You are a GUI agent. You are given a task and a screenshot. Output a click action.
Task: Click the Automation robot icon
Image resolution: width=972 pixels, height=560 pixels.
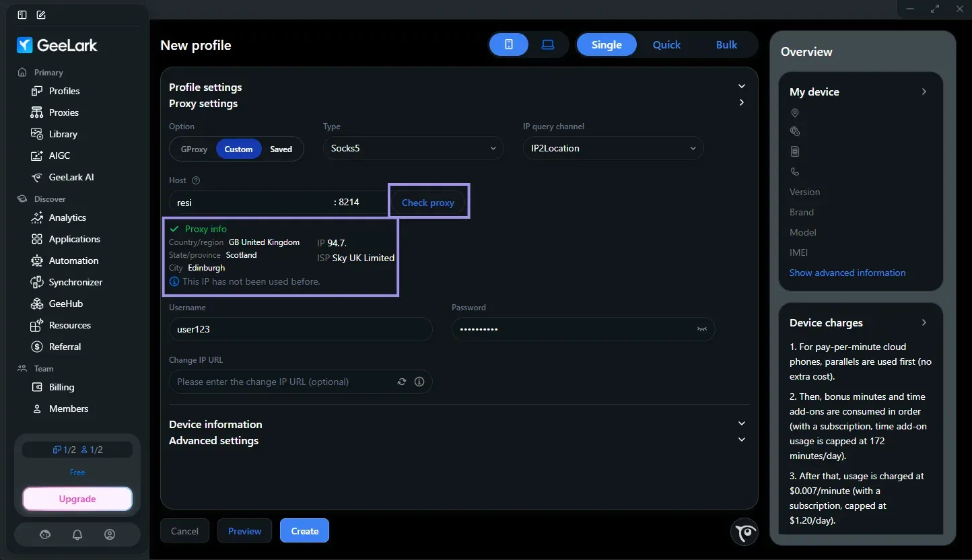click(37, 260)
